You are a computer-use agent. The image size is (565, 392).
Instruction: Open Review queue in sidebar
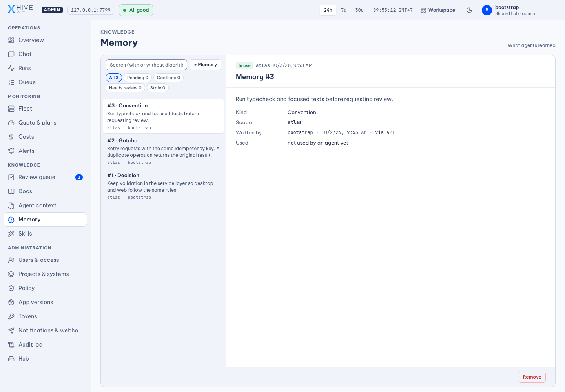pos(45,177)
